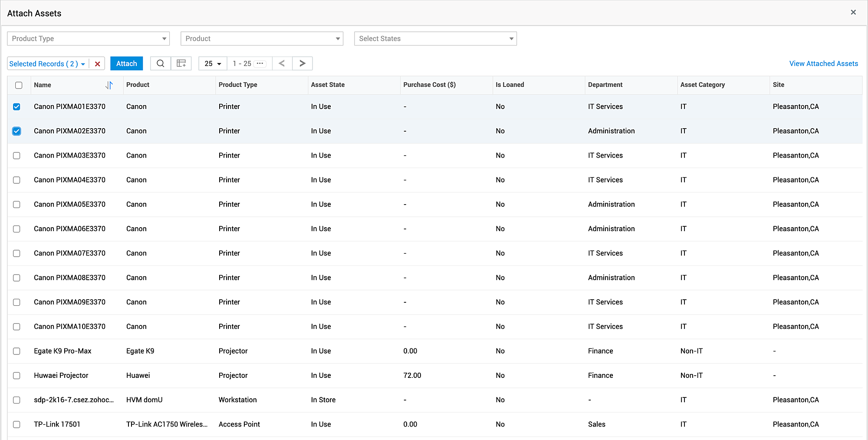868x440 pixels.
Task: Open the column chooser icon
Action: point(181,63)
